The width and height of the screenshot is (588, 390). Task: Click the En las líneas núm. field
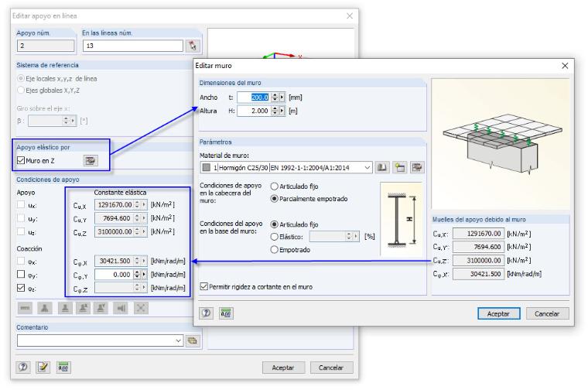pos(133,46)
